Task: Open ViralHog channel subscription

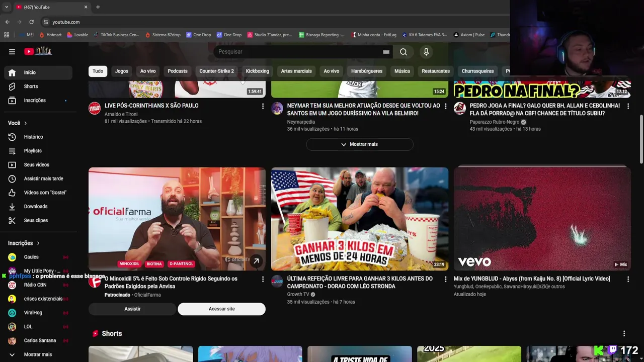Action: 38,313
